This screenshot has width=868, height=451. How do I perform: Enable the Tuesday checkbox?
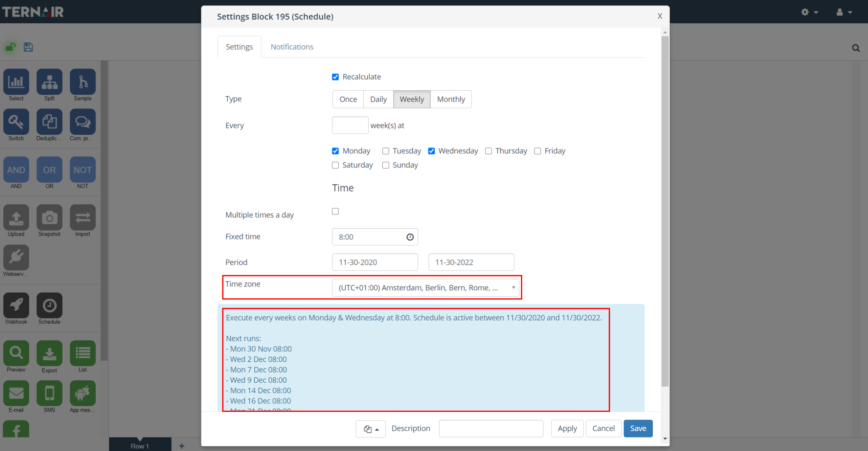click(386, 151)
